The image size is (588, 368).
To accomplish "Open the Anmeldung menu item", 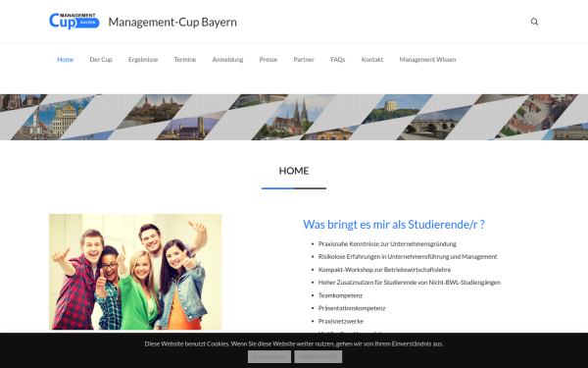I will click(227, 59).
